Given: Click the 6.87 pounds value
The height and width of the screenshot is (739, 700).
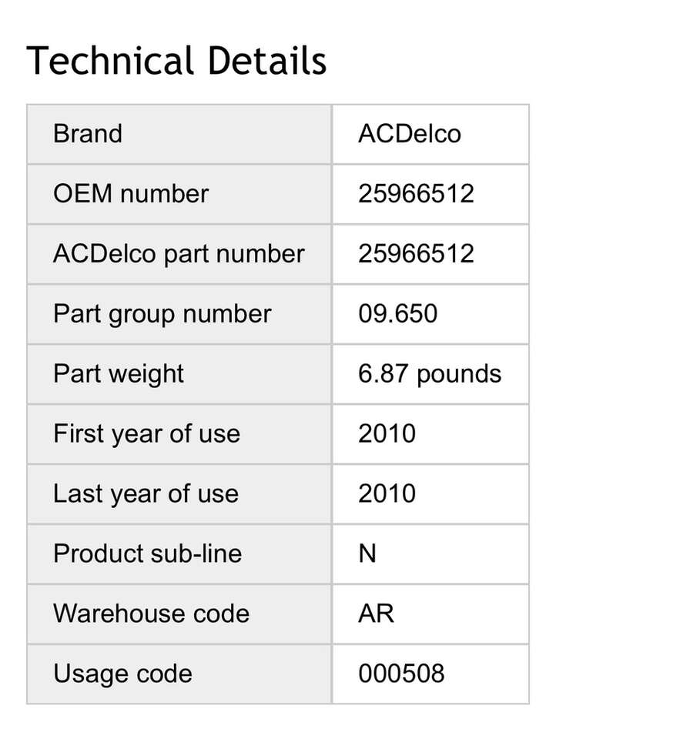Looking at the screenshot, I should (x=430, y=374).
